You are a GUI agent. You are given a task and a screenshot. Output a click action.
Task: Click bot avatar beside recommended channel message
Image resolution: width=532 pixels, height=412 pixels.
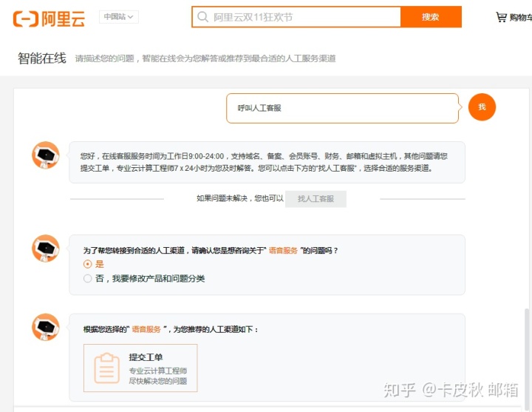coord(46,327)
